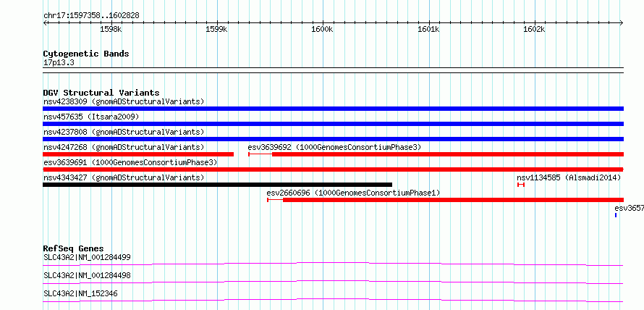
Task: Click the 17p13.3 cytogenetic band bar
Action: click(x=333, y=70)
